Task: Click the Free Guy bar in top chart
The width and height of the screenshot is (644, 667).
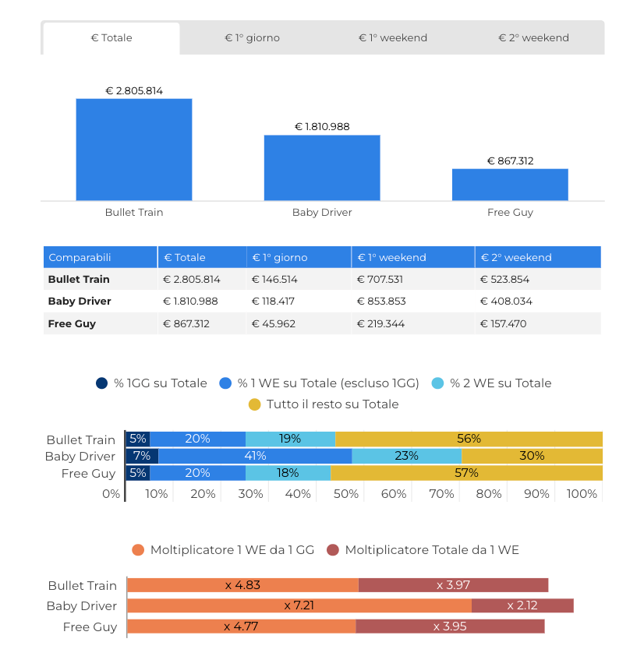Action: click(510, 185)
